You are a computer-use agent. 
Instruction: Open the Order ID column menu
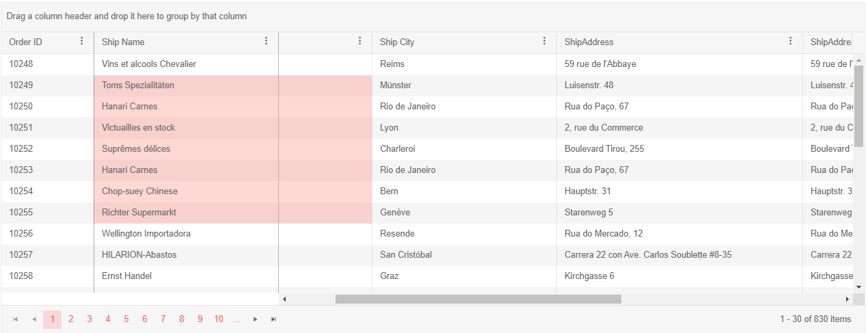82,42
